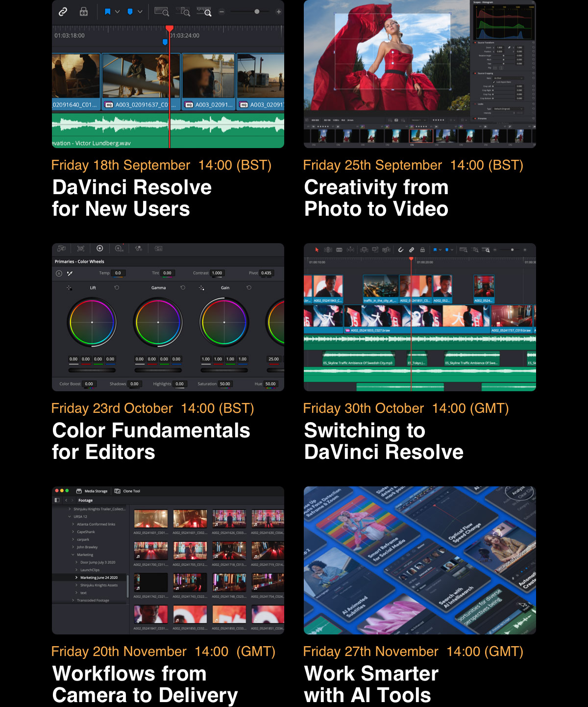
Task: Click the full extent zoom icon
Action: (x=162, y=12)
